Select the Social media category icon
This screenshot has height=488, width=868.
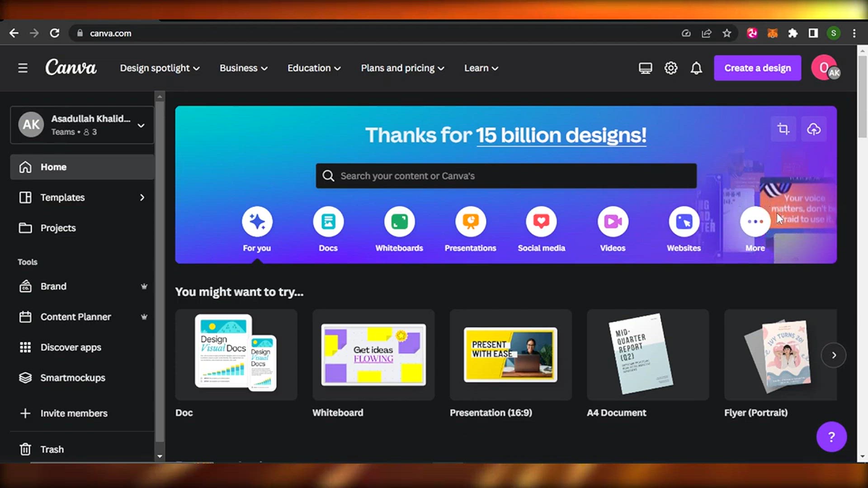(541, 221)
